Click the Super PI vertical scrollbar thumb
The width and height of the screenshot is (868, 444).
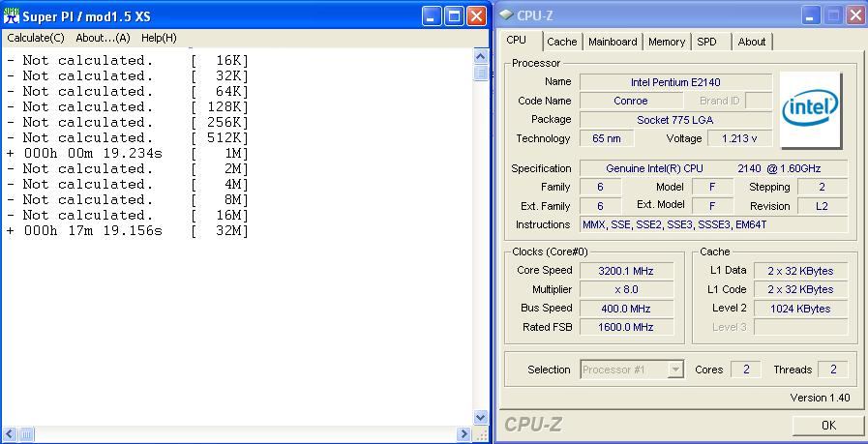point(481,73)
